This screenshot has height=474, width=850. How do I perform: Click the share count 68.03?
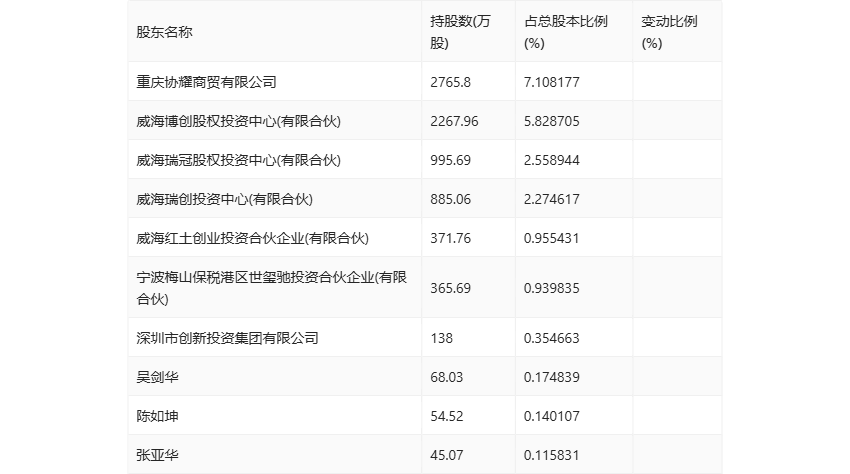[x=447, y=377]
